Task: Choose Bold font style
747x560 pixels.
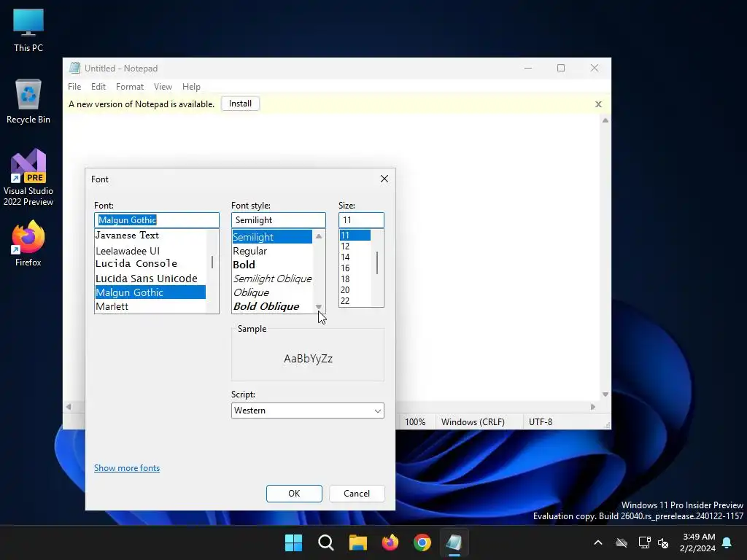Action: pyautogui.click(x=272, y=265)
